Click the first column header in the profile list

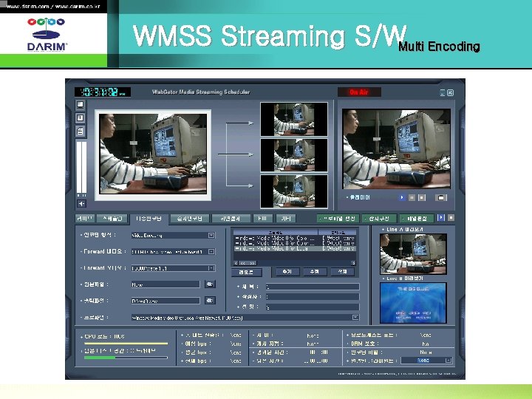276,233
